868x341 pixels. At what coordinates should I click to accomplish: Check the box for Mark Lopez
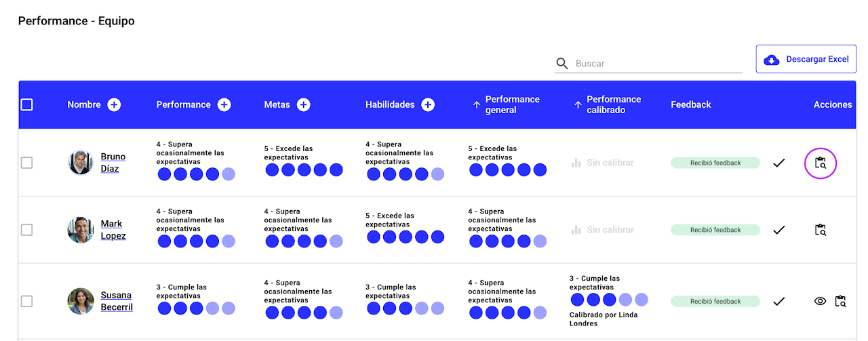tap(26, 230)
